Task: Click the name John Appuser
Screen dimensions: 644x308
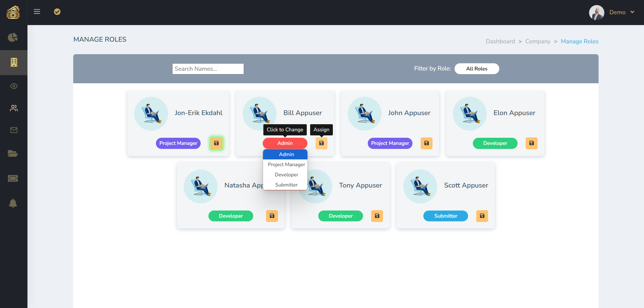Action: 409,113
